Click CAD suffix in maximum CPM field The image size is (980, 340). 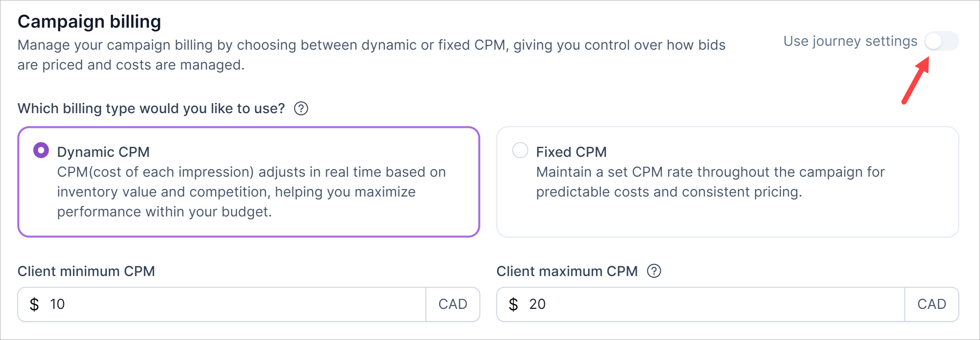932,304
